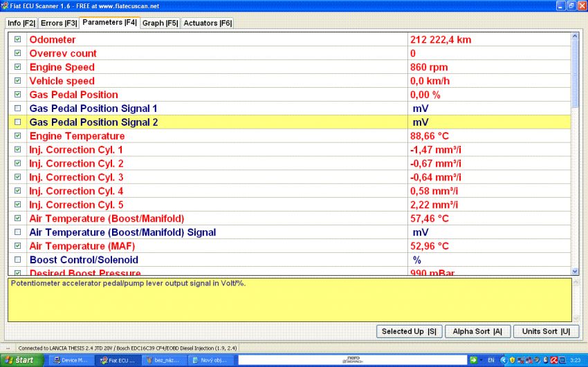The height and width of the screenshot is (367, 588).
Task: Expand hidden tray icons with blue arrow
Action: point(504,360)
